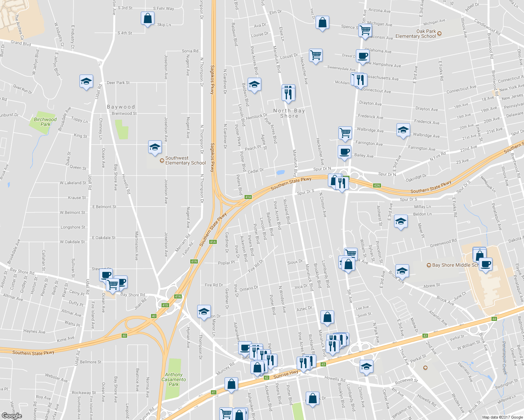The width and height of the screenshot is (524, 420).
Task: Open the school marker beside Manor Ln
Action: (204, 312)
